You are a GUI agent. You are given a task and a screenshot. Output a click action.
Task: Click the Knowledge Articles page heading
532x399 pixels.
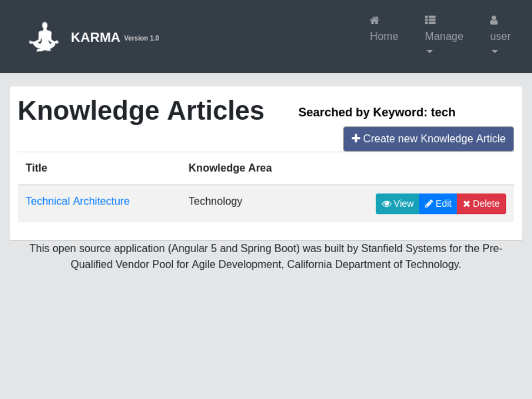(x=141, y=110)
